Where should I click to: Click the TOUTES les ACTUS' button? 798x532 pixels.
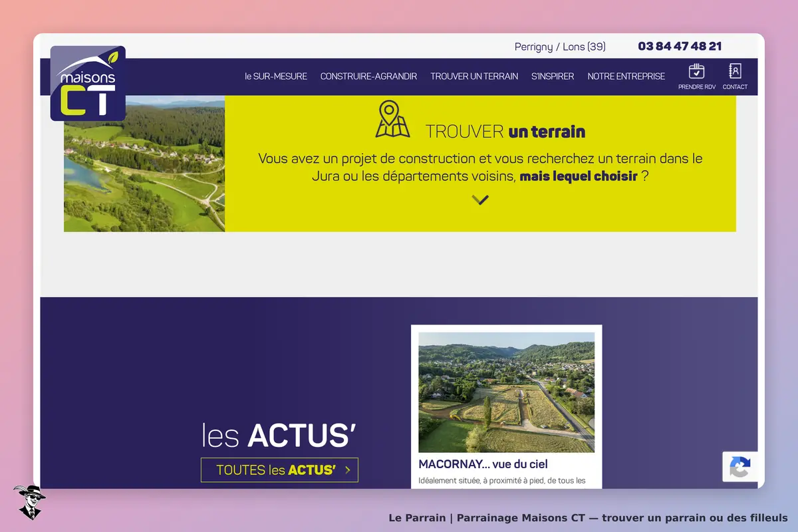click(279, 470)
